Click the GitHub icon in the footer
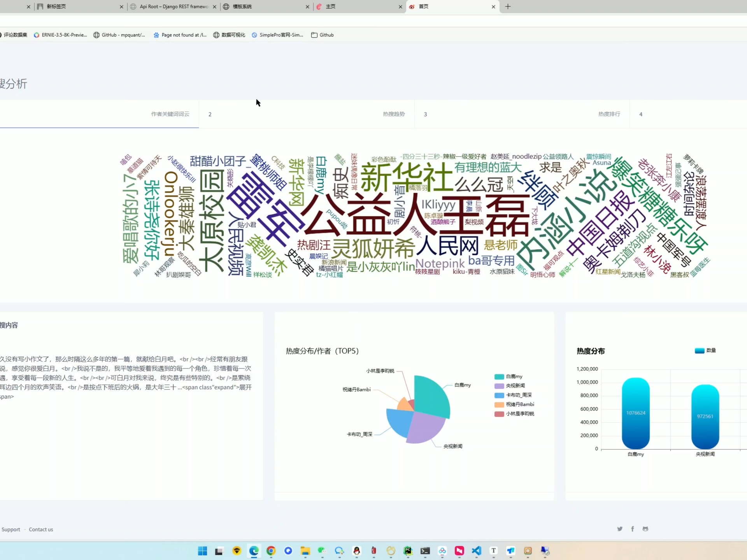 click(x=645, y=529)
